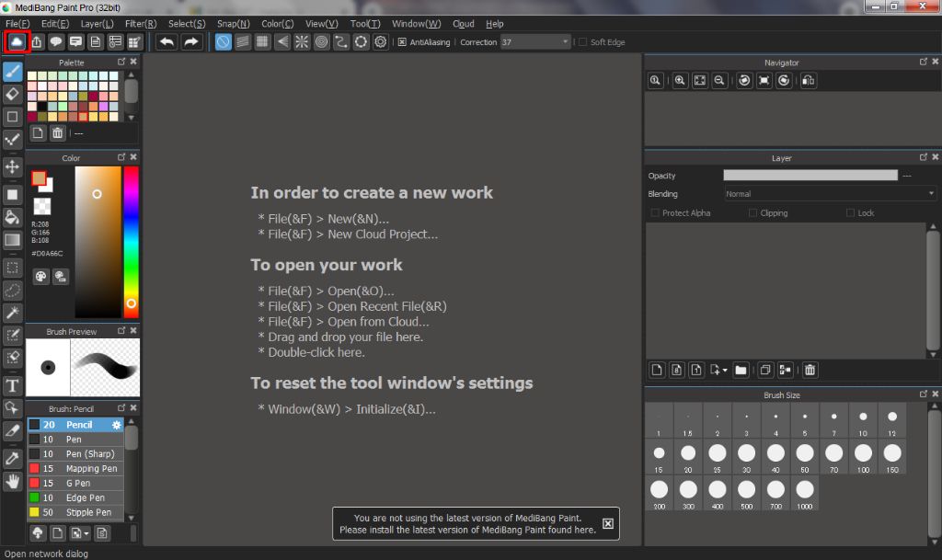Image resolution: width=942 pixels, height=560 pixels.
Task: Select the Hand tool
Action: tap(13, 481)
